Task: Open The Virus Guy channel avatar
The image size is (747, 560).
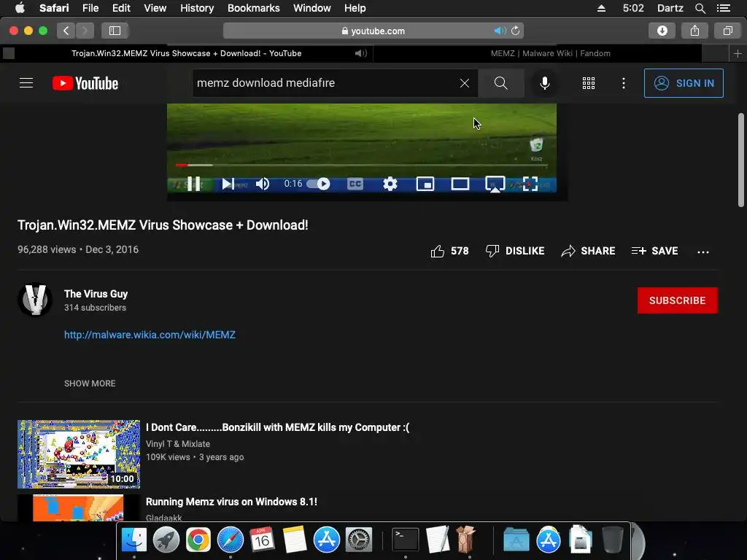Action: [x=35, y=300]
